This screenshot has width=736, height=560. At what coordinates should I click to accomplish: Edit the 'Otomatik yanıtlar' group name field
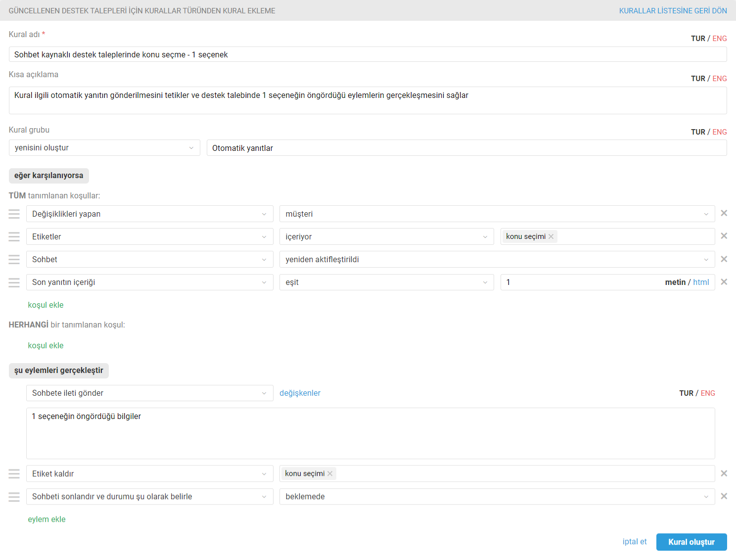[x=467, y=148]
